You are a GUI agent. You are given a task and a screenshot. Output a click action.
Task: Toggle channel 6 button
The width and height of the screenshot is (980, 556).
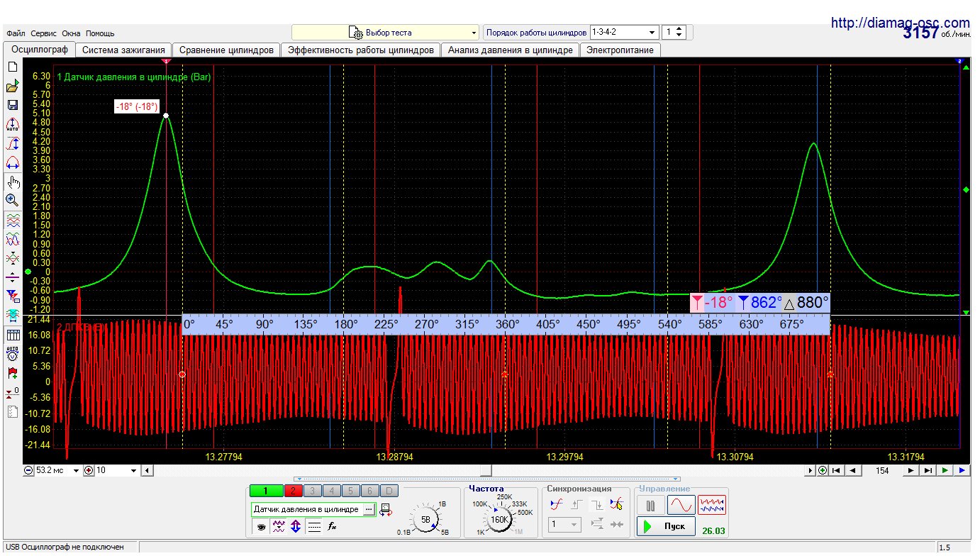tap(369, 491)
